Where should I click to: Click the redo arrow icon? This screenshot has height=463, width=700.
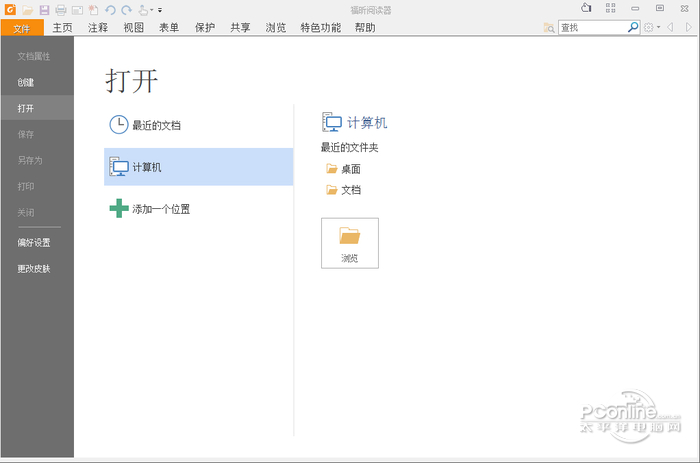point(127,10)
